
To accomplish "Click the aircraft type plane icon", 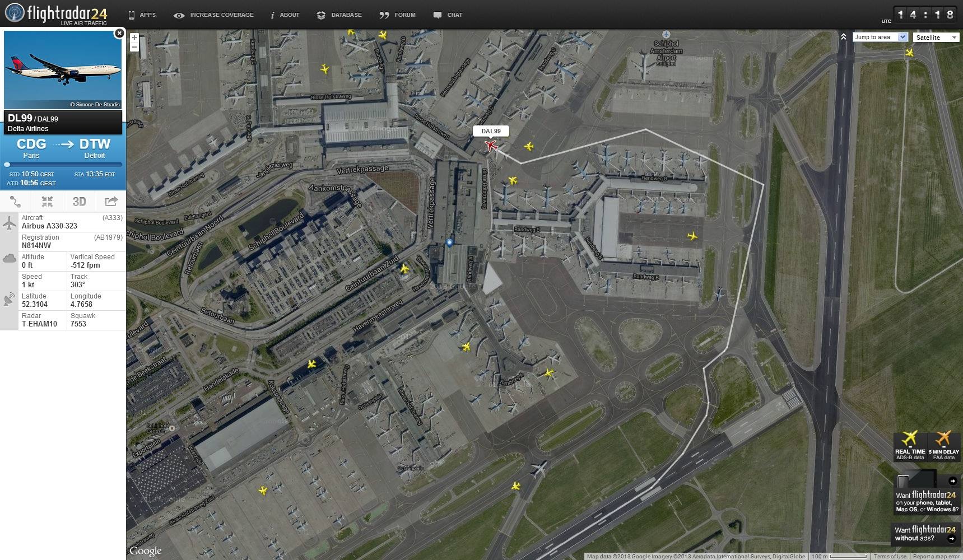I will point(10,223).
